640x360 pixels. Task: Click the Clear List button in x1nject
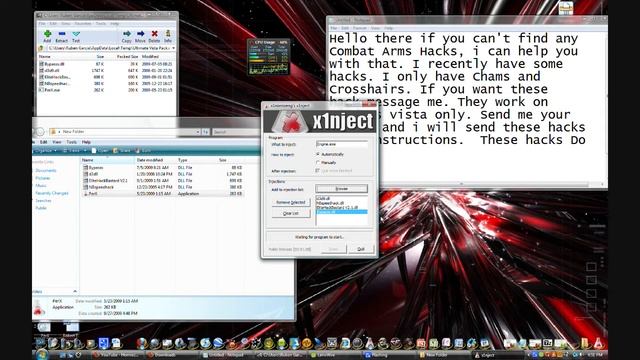pos(291,213)
